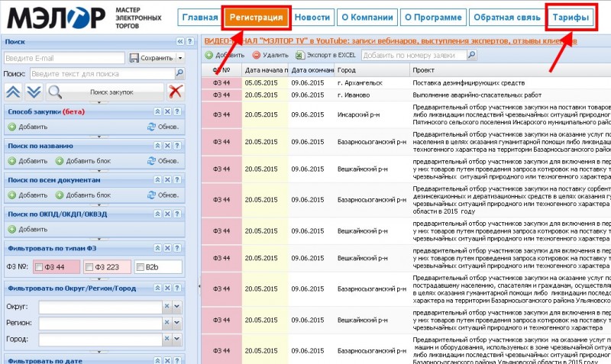Viewport: 611px width, 364px height.
Task: Select the г. Иваново row cell
Action: click(373, 95)
